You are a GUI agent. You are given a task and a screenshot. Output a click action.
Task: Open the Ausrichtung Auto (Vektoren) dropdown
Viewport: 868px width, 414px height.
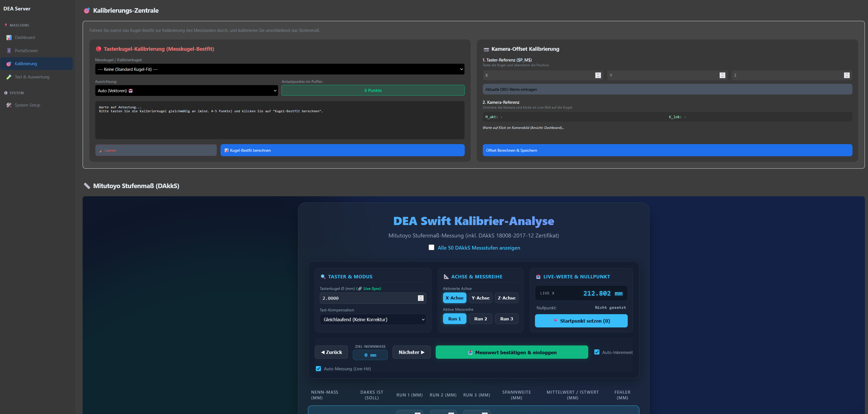pyautogui.click(x=186, y=91)
